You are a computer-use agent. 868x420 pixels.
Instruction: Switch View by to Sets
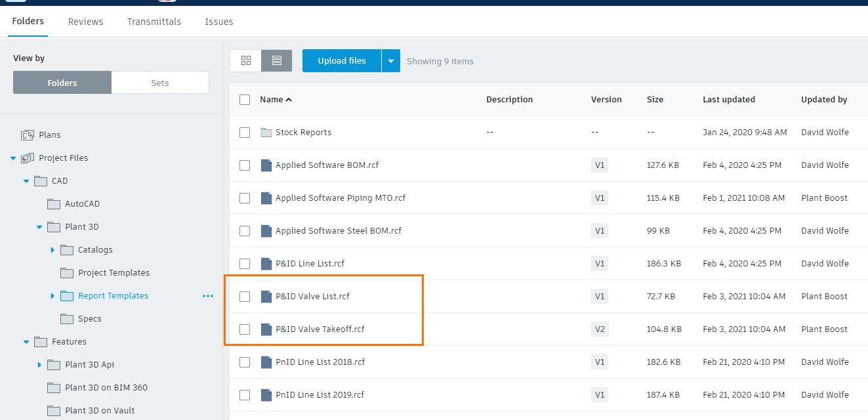tap(160, 83)
